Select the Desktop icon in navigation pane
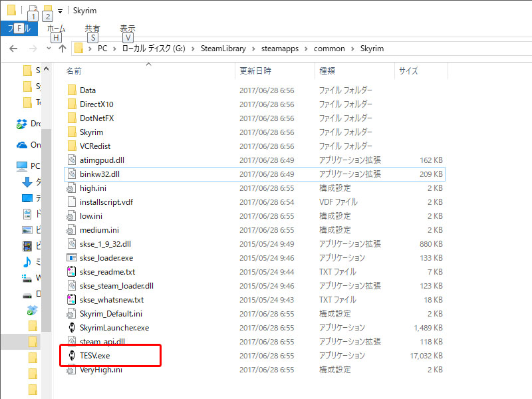This screenshot has height=399, width=532. tap(27, 198)
